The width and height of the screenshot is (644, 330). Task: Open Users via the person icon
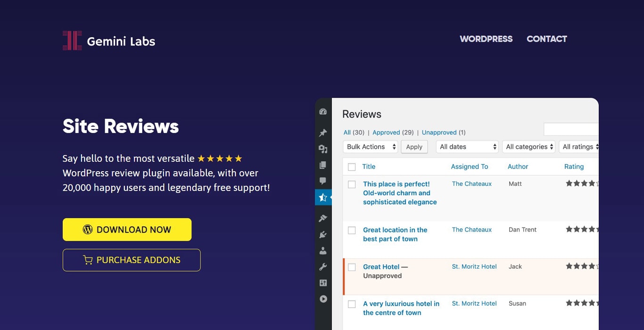point(323,250)
